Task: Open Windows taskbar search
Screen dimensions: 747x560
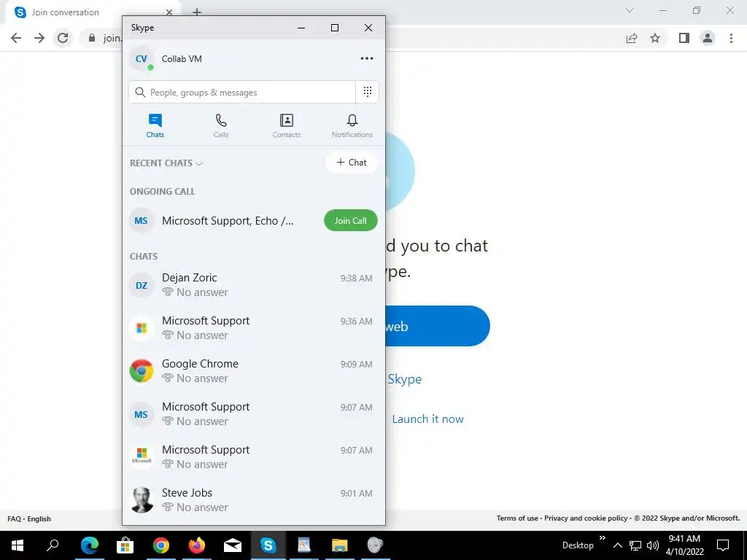Action: click(x=53, y=545)
